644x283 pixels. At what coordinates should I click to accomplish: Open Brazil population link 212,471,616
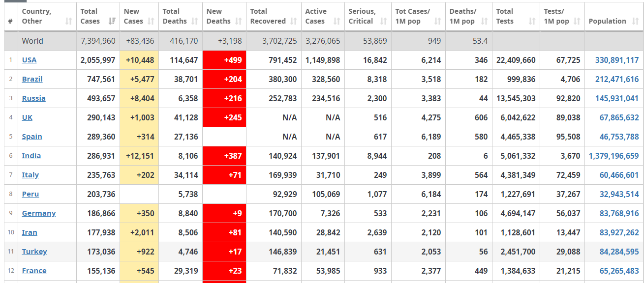pos(617,79)
